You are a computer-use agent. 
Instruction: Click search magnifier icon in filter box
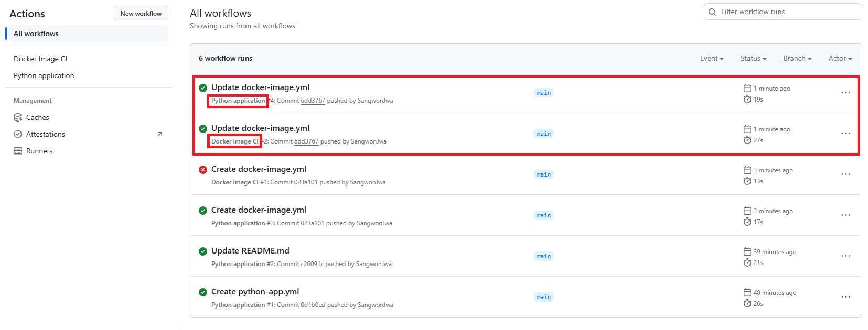click(x=712, y=12)
